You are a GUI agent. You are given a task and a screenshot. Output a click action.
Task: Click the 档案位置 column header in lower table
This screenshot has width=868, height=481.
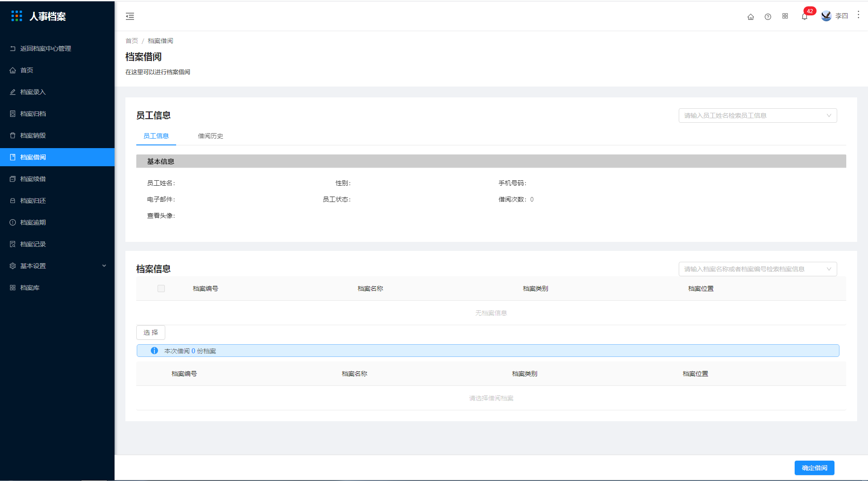(x=695, y=374)
